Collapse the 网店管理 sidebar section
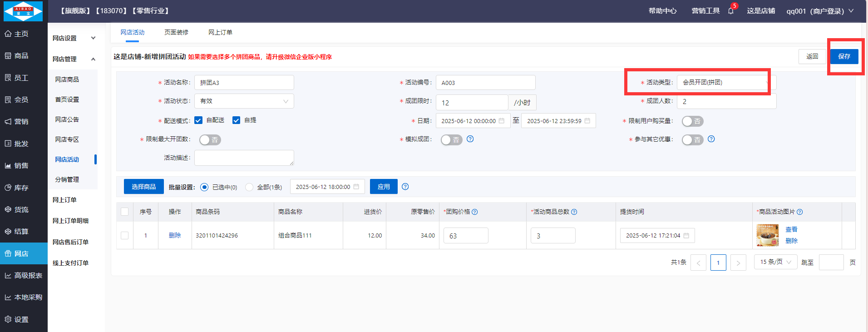The image size is (868, 332). click(93, 59)
